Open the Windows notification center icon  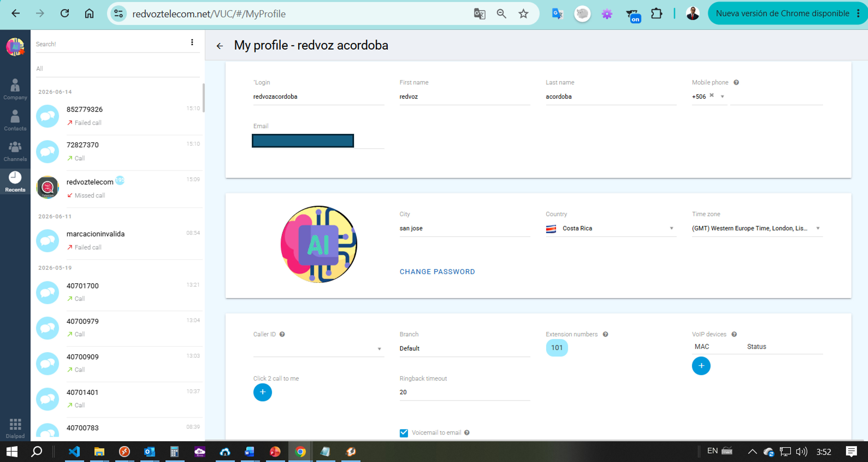[x=852, y=452]
